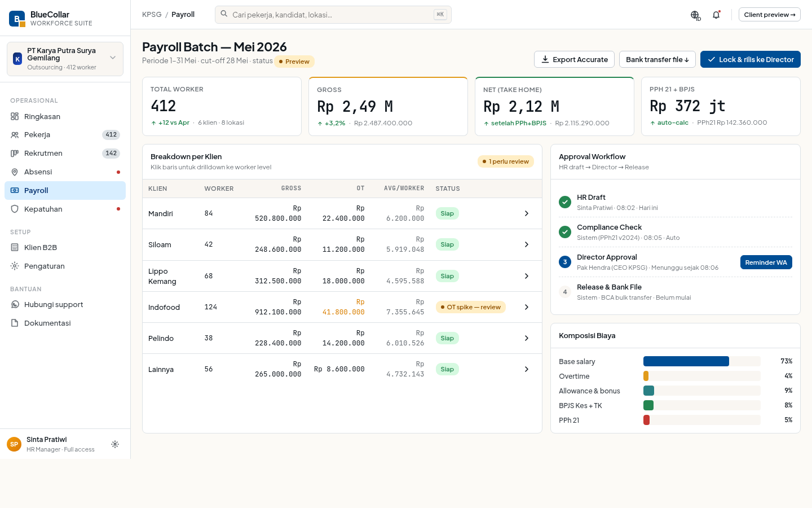The image size is (812, 508).
Task: Open language globe icon in top bar
Action: [695, 15]
